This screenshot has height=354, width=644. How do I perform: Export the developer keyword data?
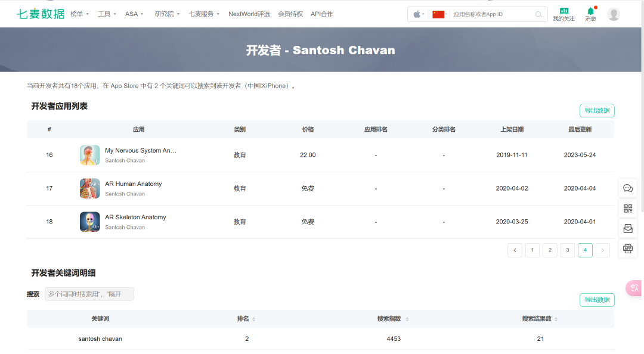coord(597,300)
